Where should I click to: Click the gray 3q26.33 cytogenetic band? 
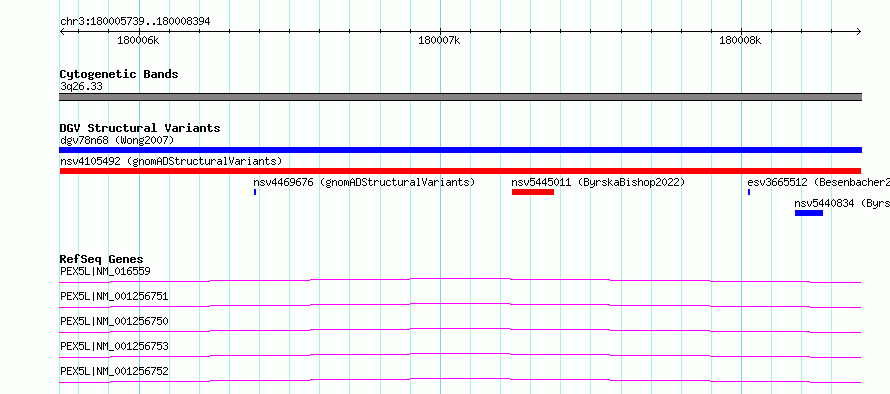(460, 97)
